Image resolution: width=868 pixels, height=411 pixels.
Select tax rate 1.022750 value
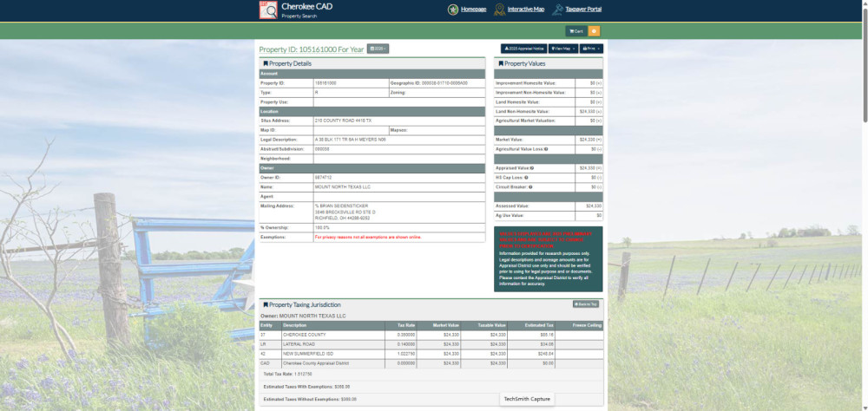click(x=406, y=354)
